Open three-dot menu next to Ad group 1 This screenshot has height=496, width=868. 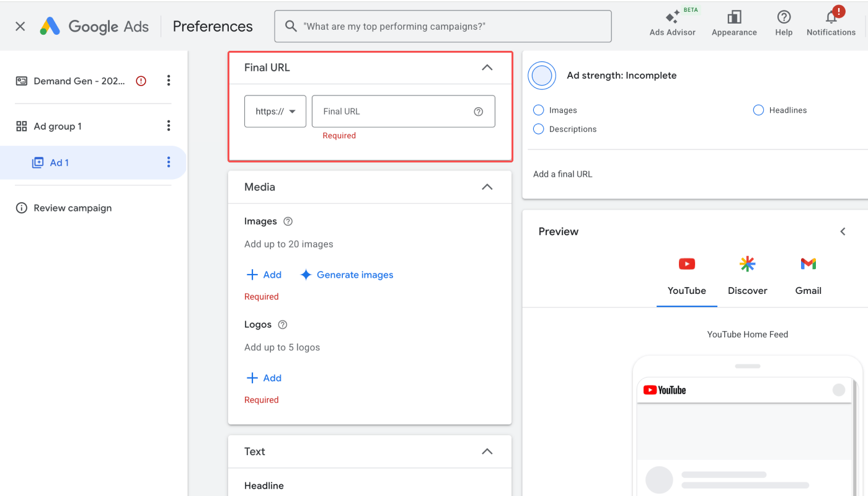click(169, 126)
